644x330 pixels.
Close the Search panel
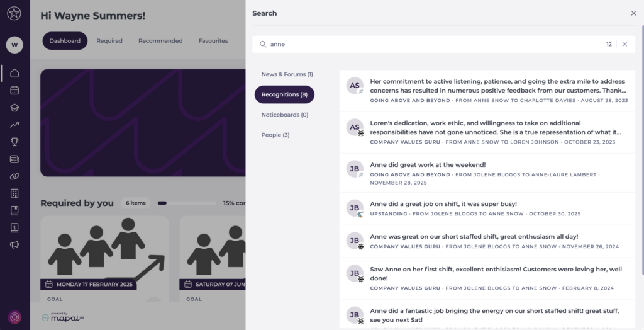pos(633,13)
